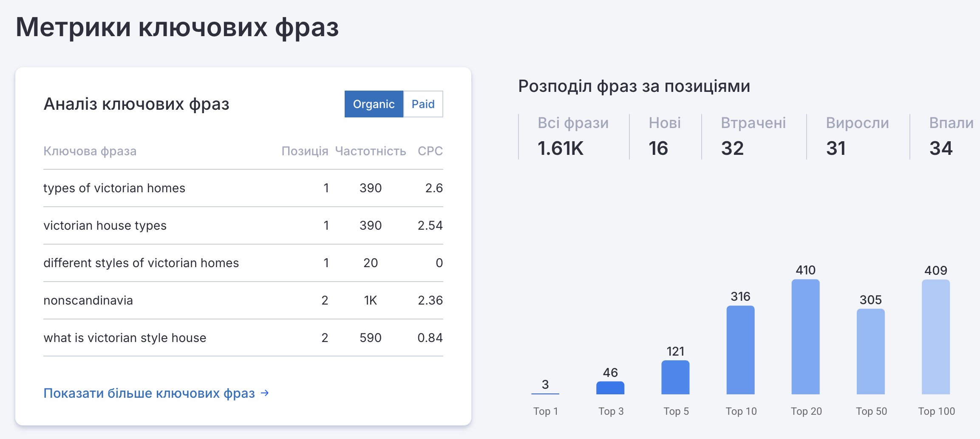Click the Top 3 bar in chart
The image size is (980, 439).
coord(610,388)
